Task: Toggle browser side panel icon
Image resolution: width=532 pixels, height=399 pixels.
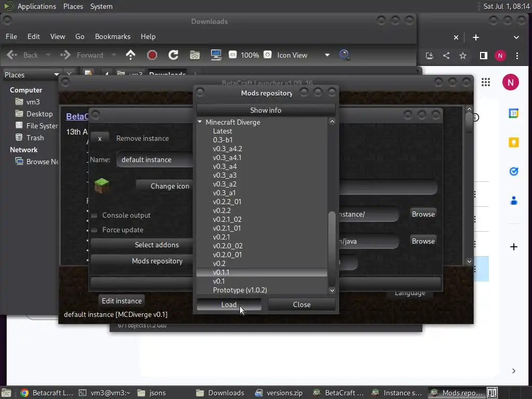Action: tap(484, 56)
